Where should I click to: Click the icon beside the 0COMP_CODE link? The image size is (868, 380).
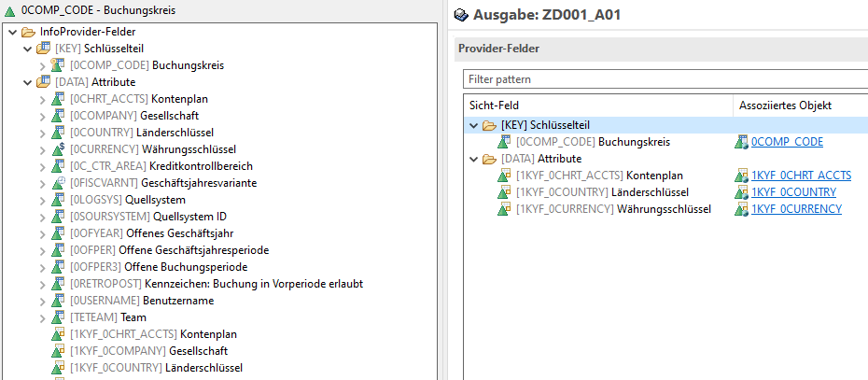741,142
